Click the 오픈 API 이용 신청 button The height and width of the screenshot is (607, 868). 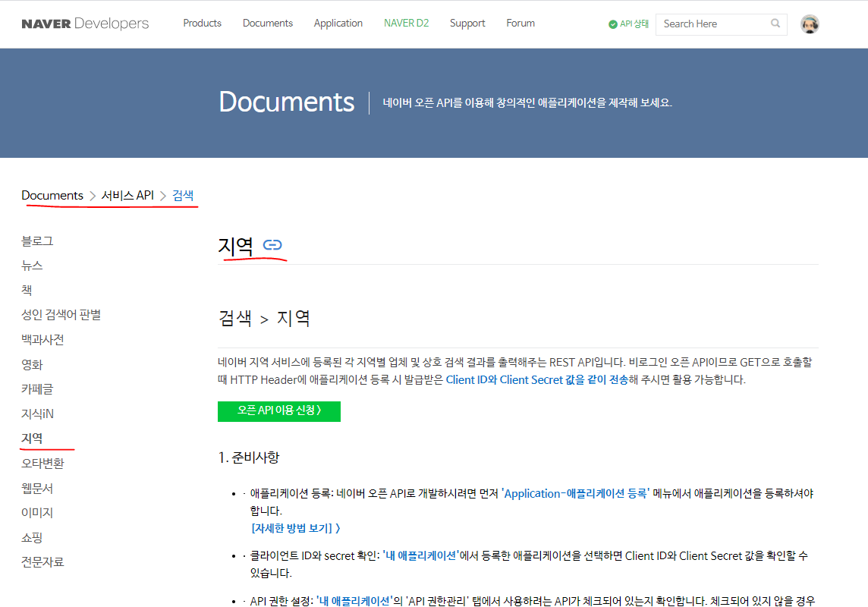pos(279,411)
